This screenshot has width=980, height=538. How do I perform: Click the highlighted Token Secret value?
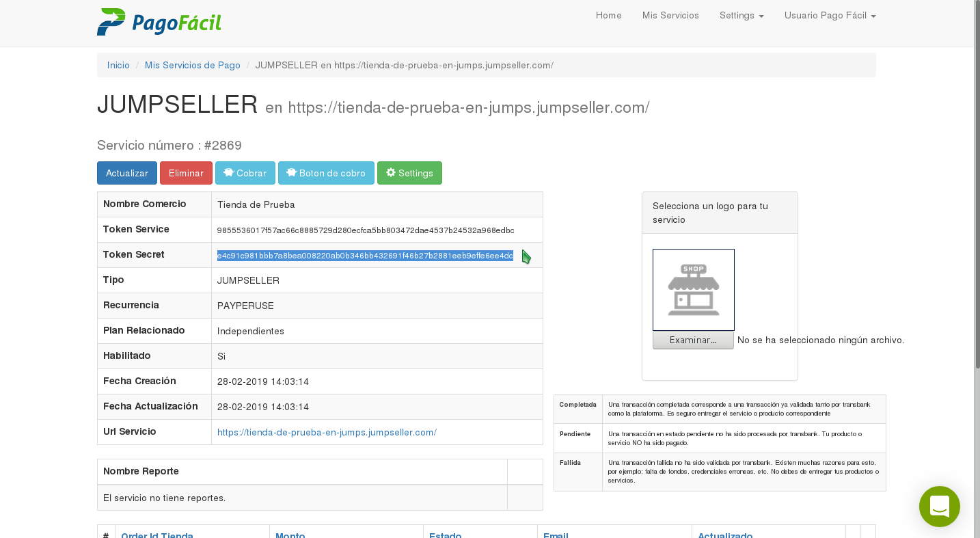[365, 256]
